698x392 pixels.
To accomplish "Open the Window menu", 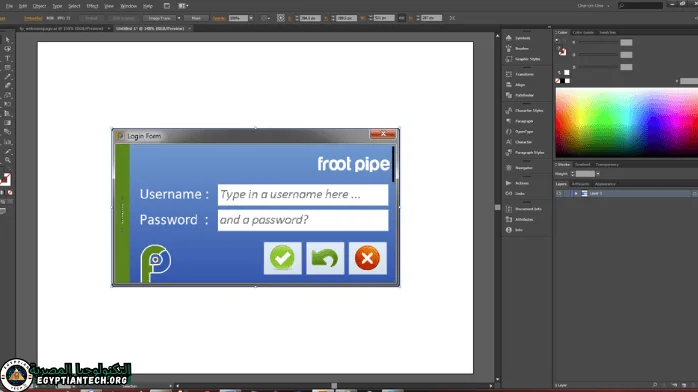I will (x=129, y=6).
